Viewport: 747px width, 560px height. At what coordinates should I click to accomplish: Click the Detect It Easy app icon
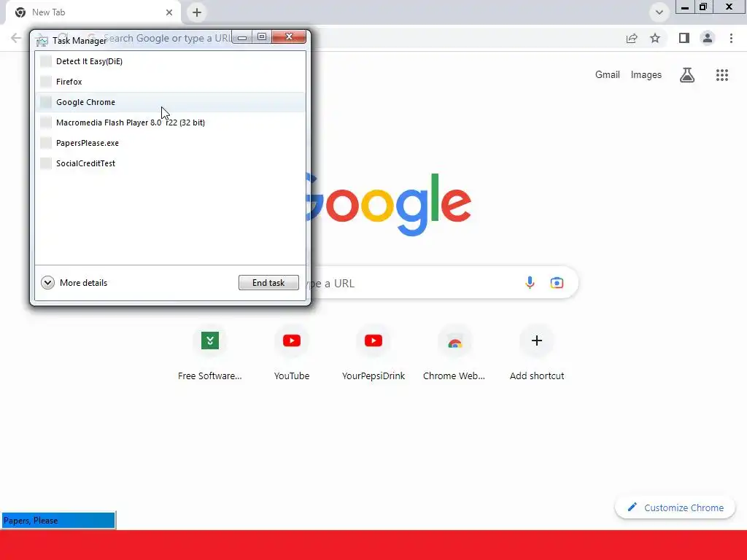pyautogui.click(x=46, y=61)
